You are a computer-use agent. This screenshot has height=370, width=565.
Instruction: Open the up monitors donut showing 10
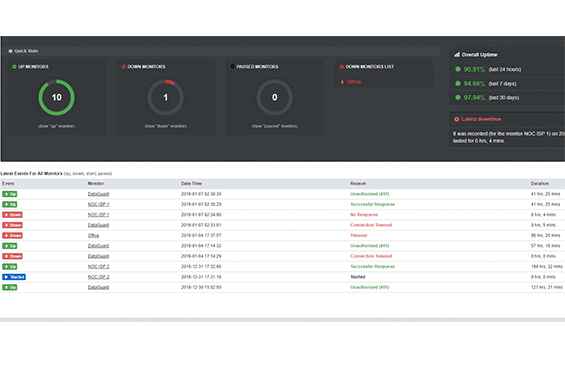tap(57, 97)
